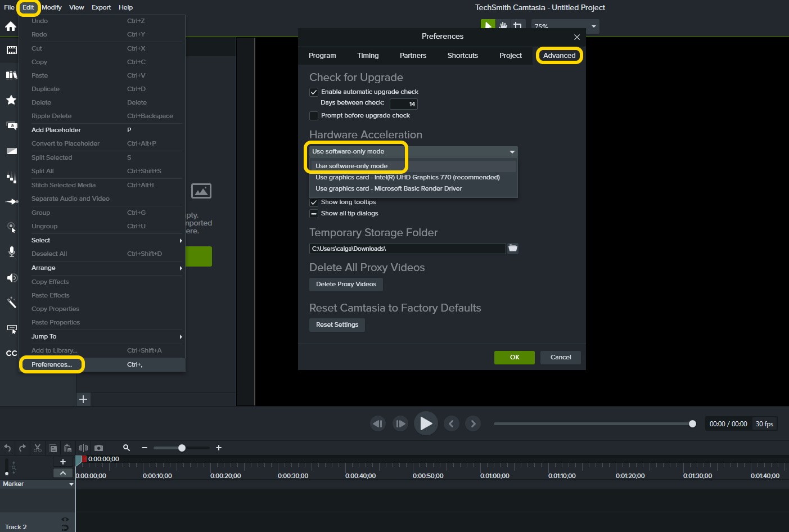The height and width of the screenshot is (532, 789).
Task: Click the Home icon in sidebar
Action: pyautogui.click(x=11, y=26)
